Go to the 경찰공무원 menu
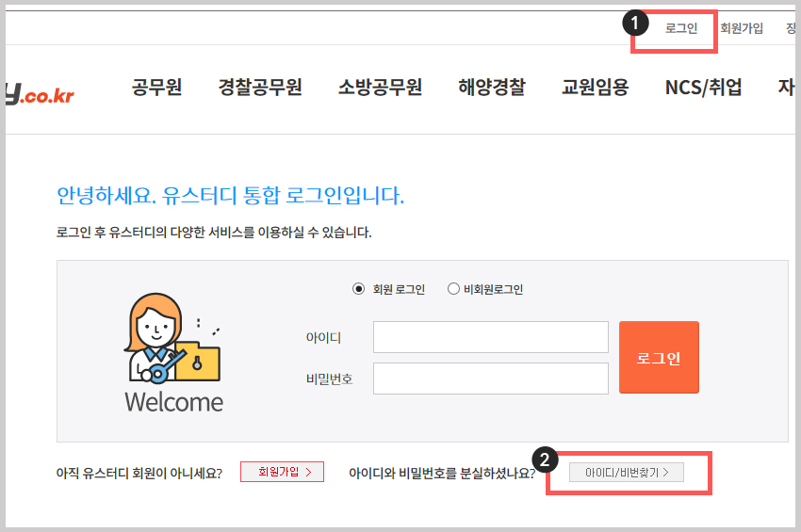This screenshot has height=532, width=801. [x=260, y=88]
